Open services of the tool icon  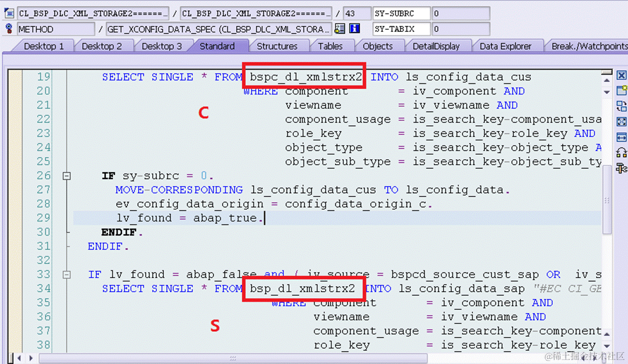pos(621,168)
